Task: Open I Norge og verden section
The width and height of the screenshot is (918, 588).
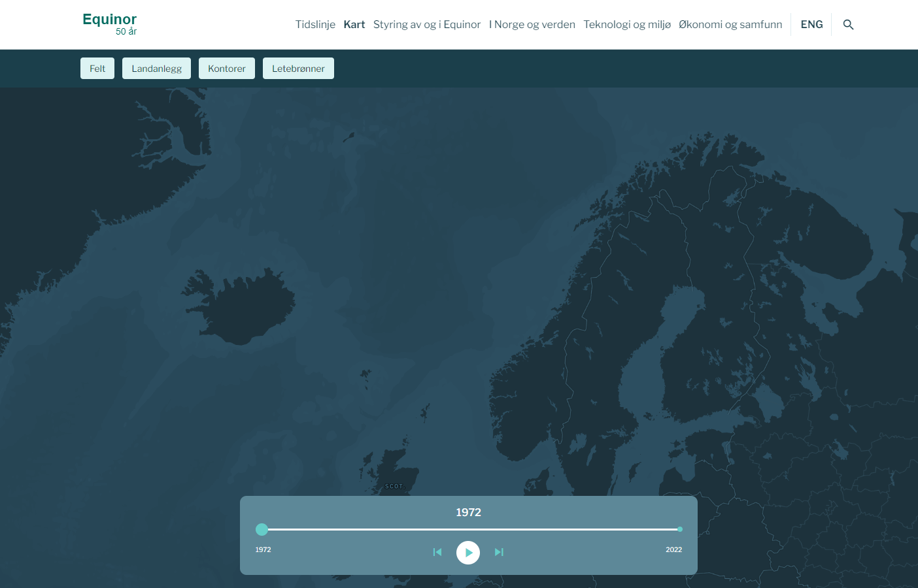Action: pyautogui.click(x=532, y=25)
